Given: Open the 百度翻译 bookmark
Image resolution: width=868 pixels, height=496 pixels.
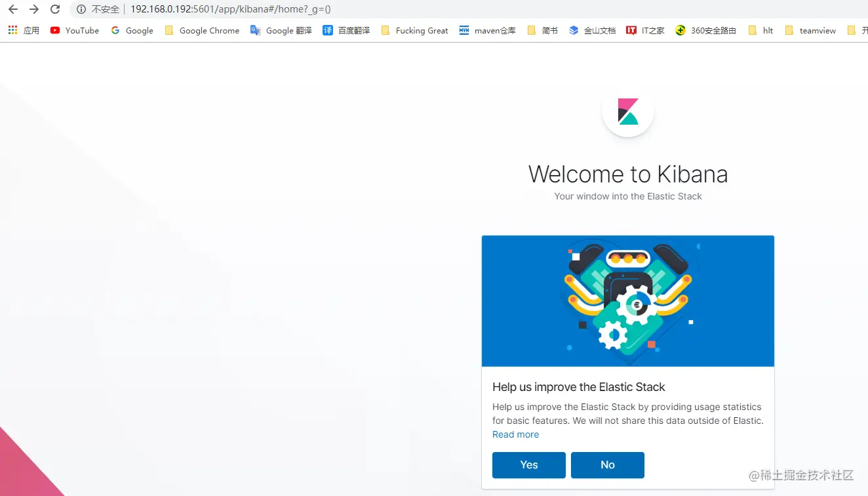Looking at the screenshot, I should pyautogui.click(x=346, y=30).
